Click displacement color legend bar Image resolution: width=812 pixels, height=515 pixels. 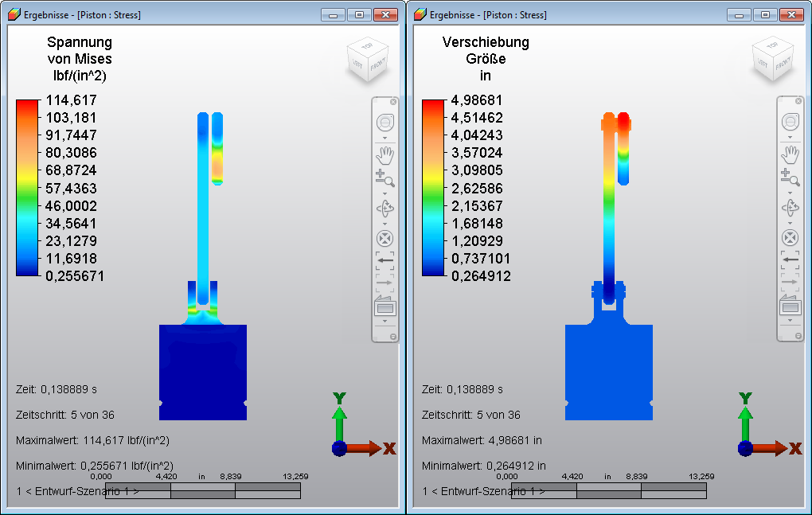(433, 188)
